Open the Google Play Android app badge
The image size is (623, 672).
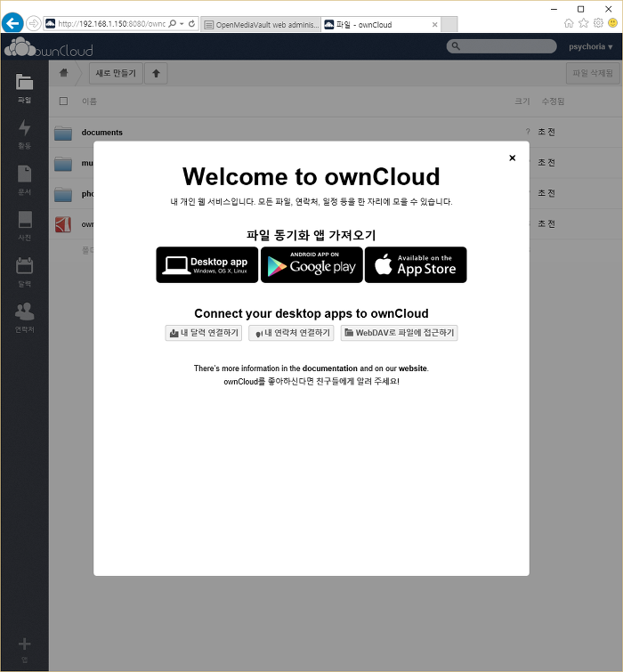311,265
